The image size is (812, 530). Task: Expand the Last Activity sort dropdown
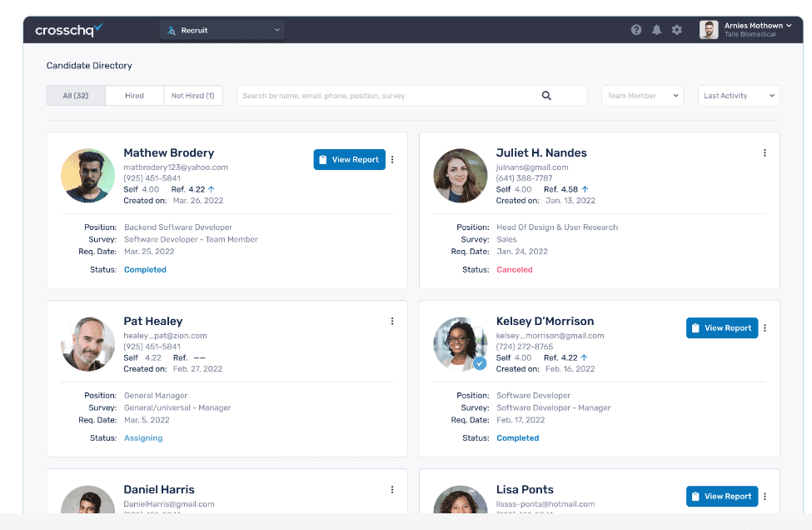(739, 96)
